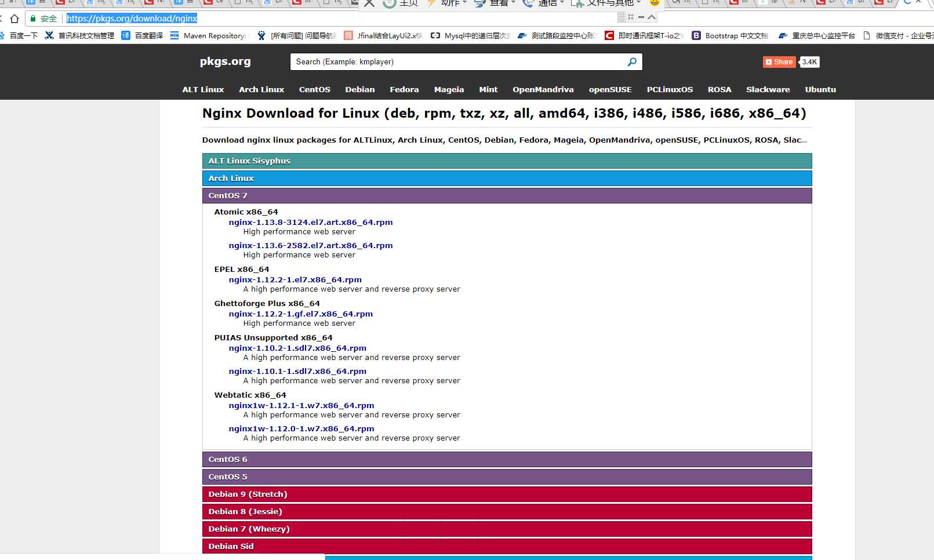
Task: Open PCLinuxOS in the nav bar
Action: tap(670, 89)
